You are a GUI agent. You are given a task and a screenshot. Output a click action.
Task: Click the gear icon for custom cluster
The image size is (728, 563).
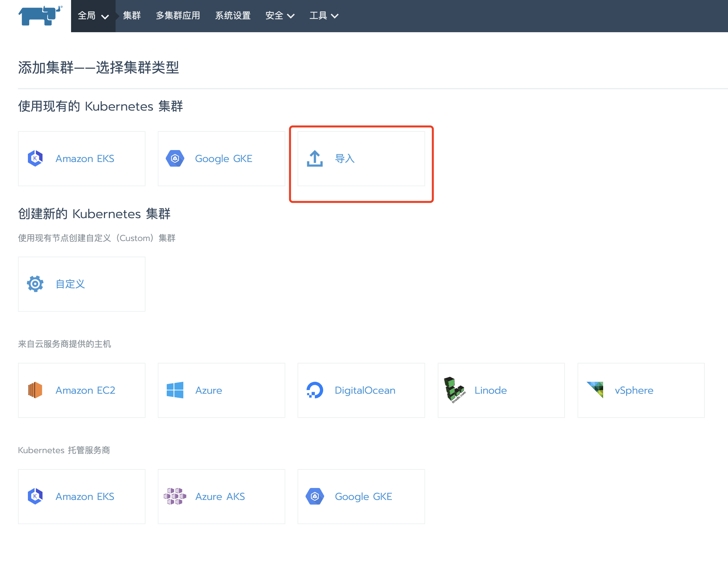(x=35, y=284)
